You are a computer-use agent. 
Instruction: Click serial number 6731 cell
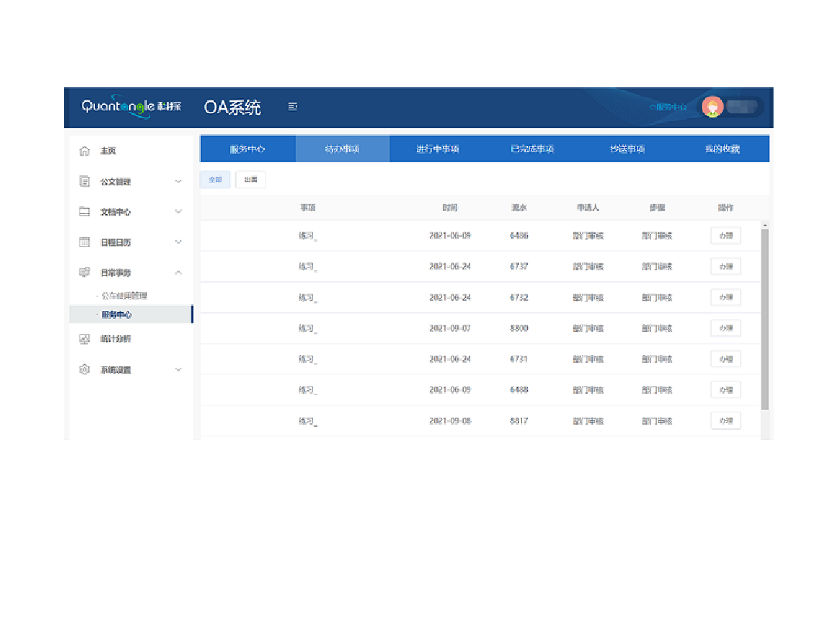519,359
